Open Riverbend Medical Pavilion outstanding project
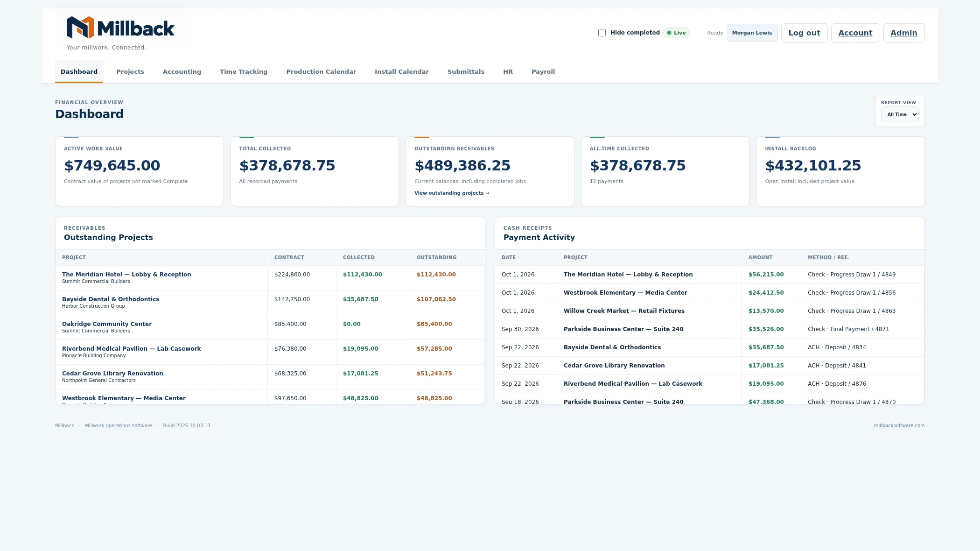980x551 pixels. pos(270,352)
